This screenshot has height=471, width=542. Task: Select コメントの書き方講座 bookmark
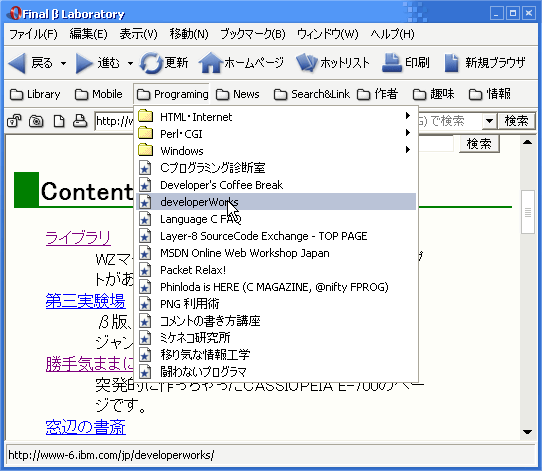pos(276,321)
